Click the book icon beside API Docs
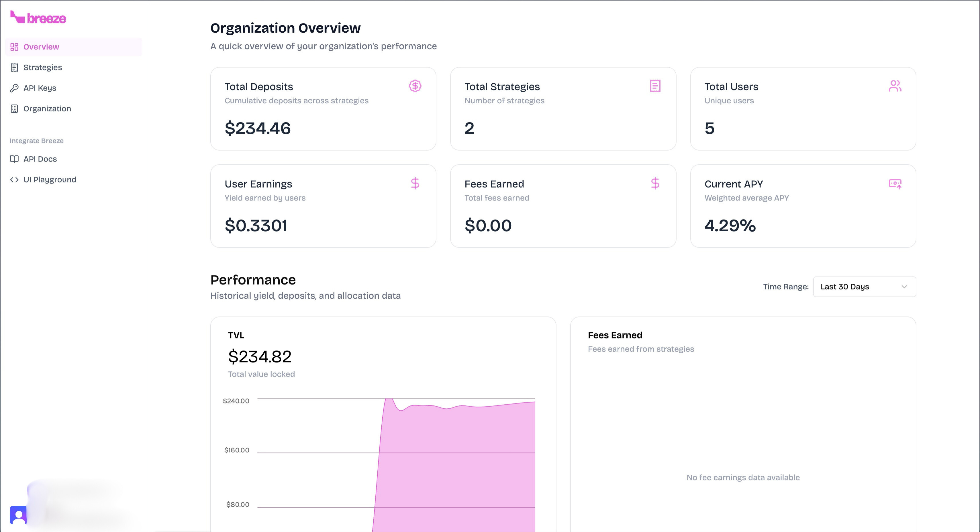 point(14,159)
